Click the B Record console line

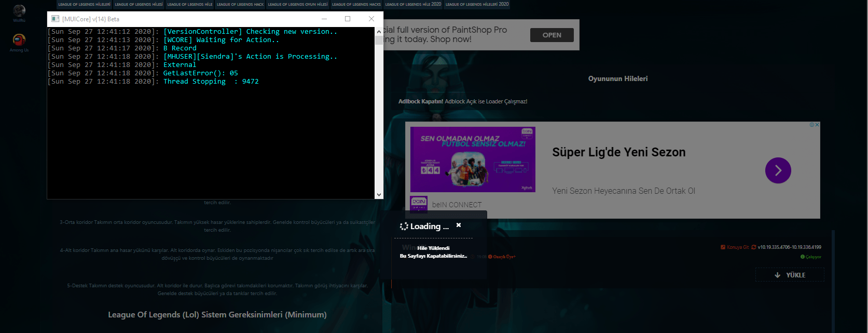coord(122,48)
